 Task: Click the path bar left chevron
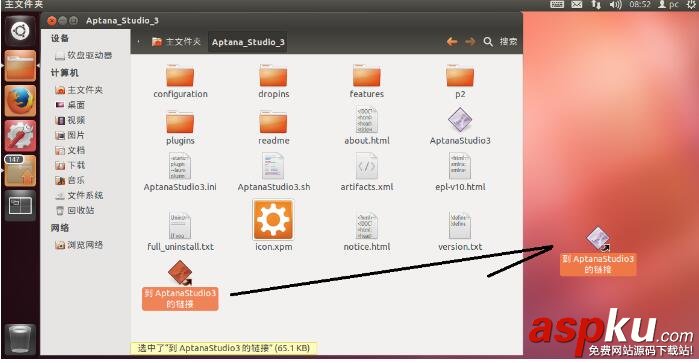139,41
